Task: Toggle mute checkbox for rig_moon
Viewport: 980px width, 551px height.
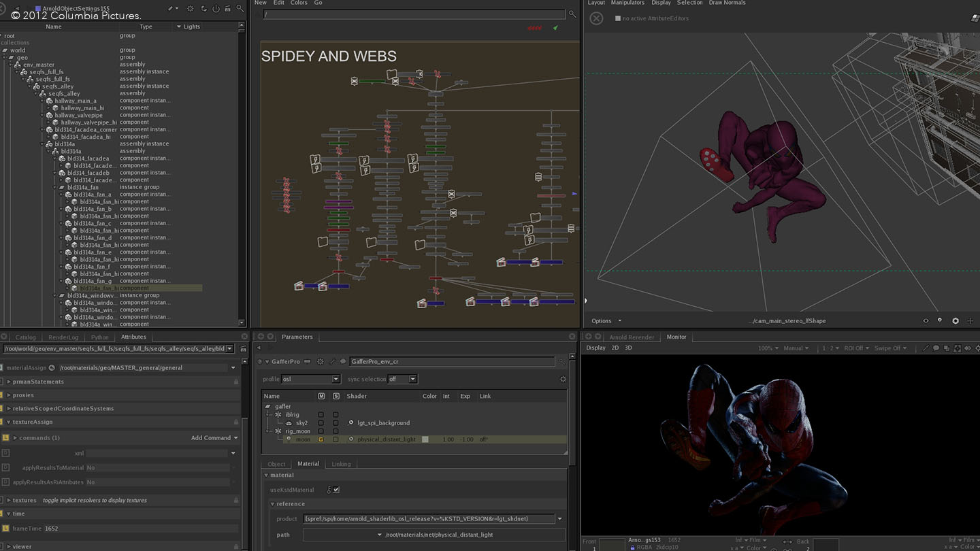Action: point(321,431)
